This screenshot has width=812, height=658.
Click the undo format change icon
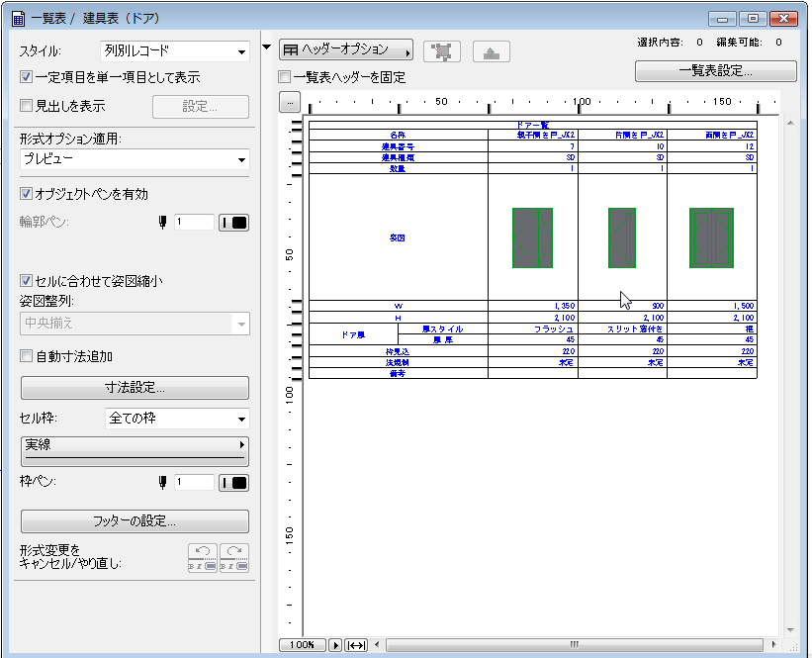[203, 558]
